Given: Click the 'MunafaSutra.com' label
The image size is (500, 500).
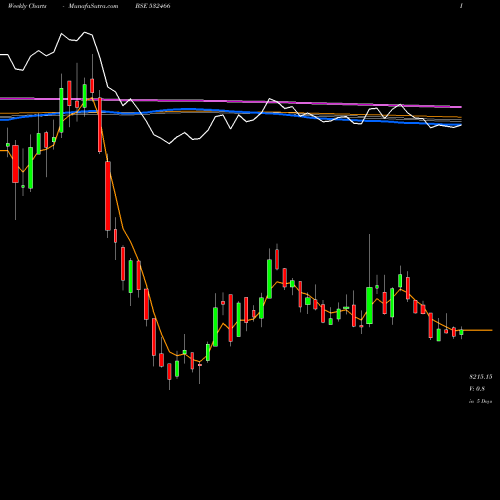Looking at the screenshot, I should (x=93, y=6).
